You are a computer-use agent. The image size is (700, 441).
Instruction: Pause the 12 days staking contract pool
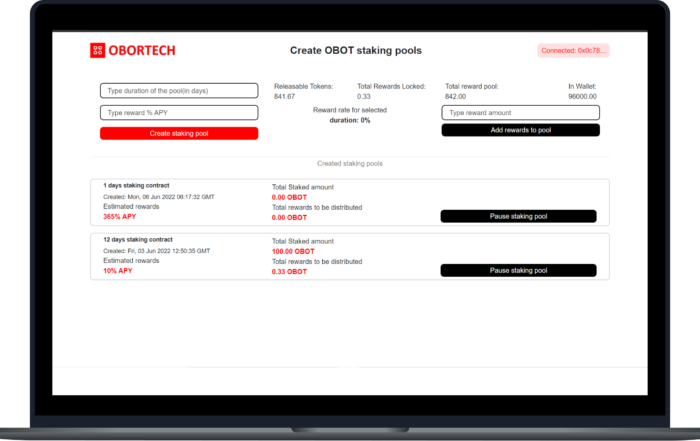click(518, 270)
